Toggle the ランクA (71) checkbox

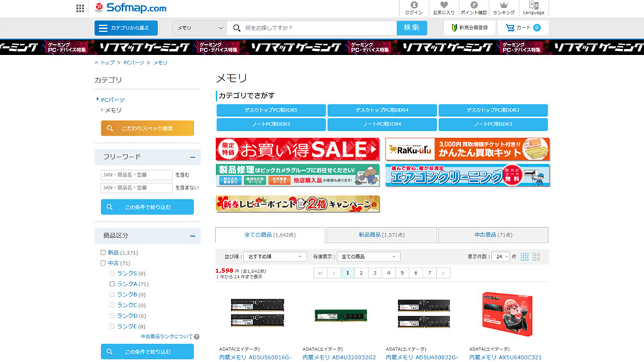pyautogui.click(x=113, y=284)
